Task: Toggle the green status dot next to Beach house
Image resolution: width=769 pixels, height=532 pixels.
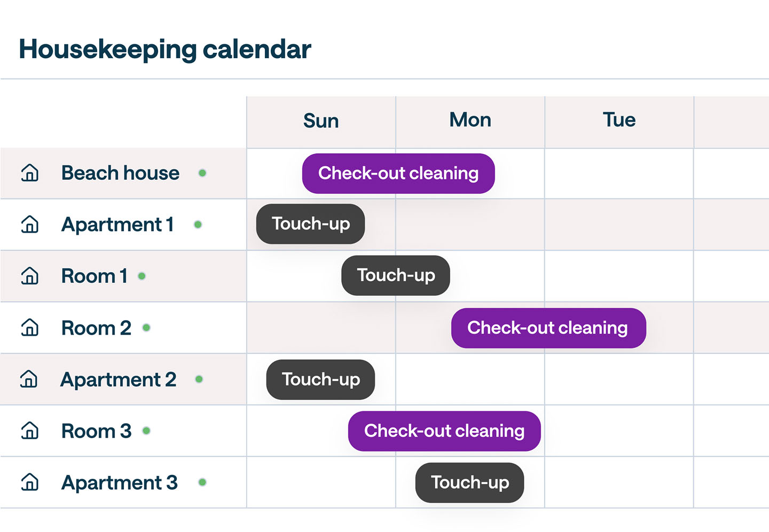Action: (203, 173)
